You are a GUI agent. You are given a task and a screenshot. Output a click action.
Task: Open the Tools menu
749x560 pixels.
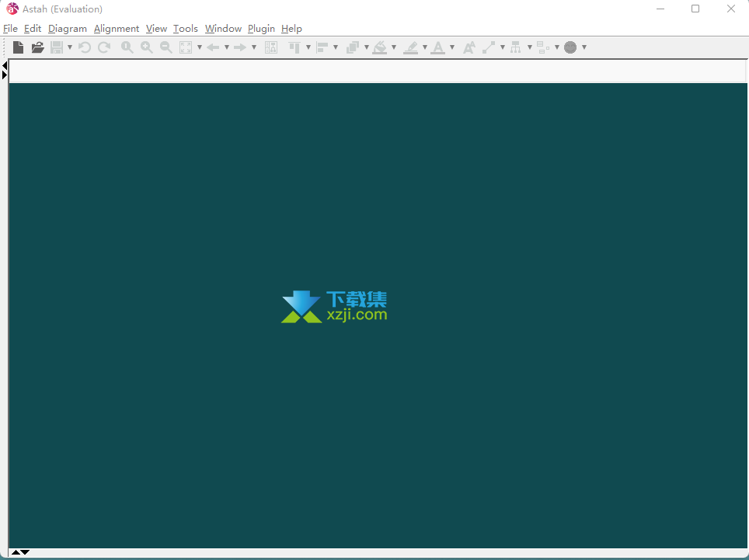coord(186,29)
